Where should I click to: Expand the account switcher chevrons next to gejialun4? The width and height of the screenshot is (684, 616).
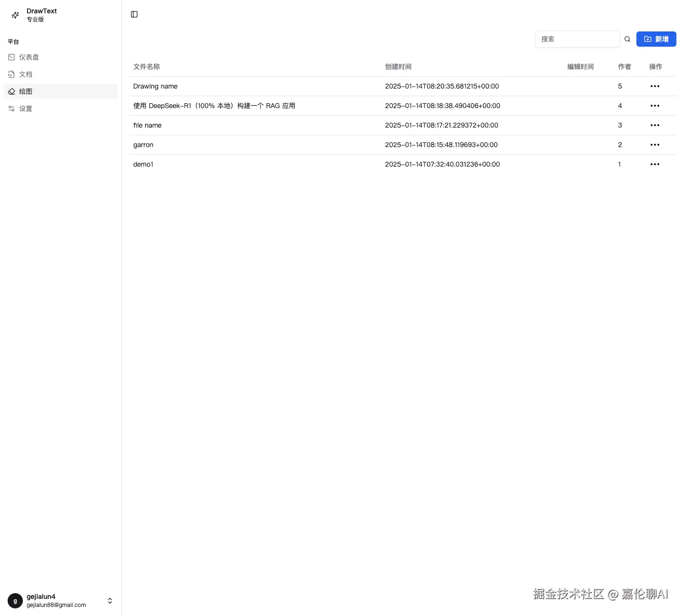(x=109, y=600)
